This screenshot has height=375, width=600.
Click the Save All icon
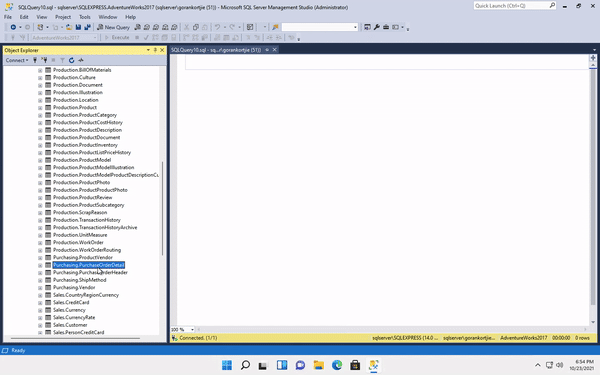pyautogui.click(x=87, y=27)
